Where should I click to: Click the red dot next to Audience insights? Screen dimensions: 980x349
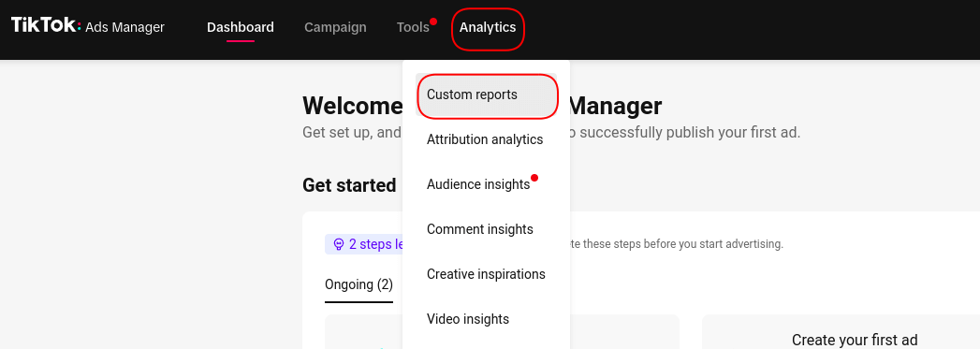point(534,178)
